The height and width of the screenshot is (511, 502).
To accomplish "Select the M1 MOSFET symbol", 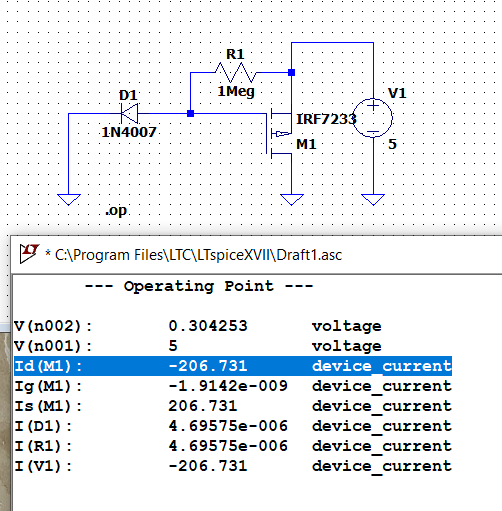I will pos(280,133).
